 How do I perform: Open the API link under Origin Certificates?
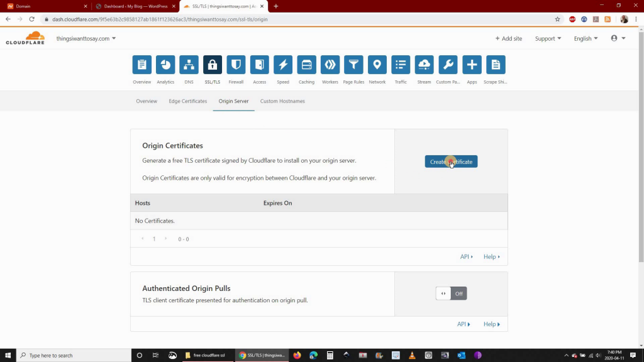[467, 256]
